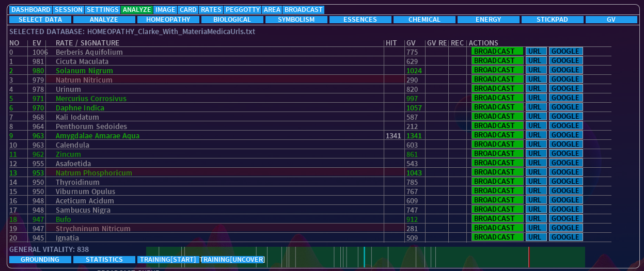Viewport: 644px width, 271px height.
Task: Open the PEGGOTTY tab
Action: coord(242,10)
